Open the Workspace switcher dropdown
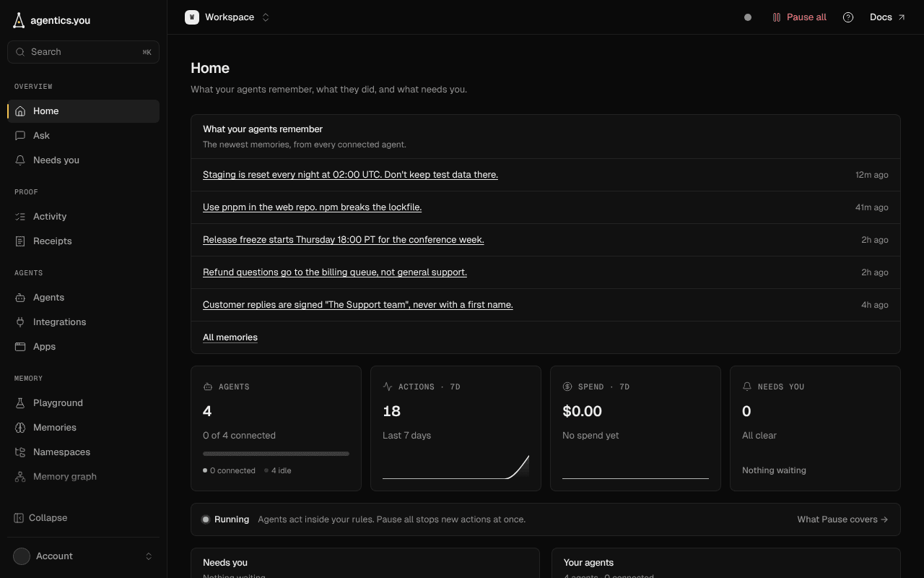This screenshot has height=578, width=924. click(227, 17)
